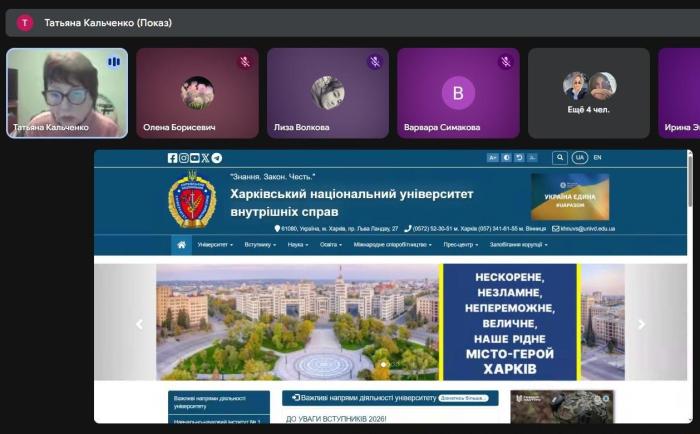This screenshot has height=434, width=700.
Task: Expand the Запобігання корупції menu
Action: (518, 245)
